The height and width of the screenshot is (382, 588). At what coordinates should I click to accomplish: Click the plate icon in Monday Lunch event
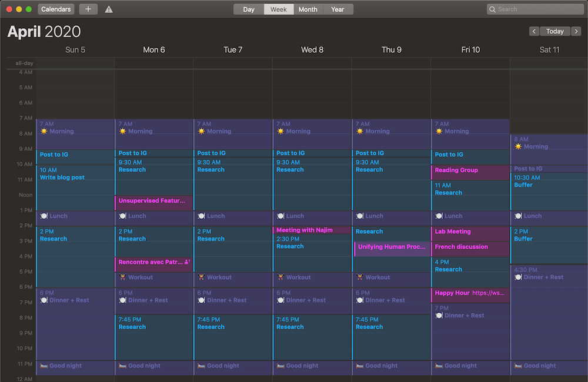[x=123, y=216]
